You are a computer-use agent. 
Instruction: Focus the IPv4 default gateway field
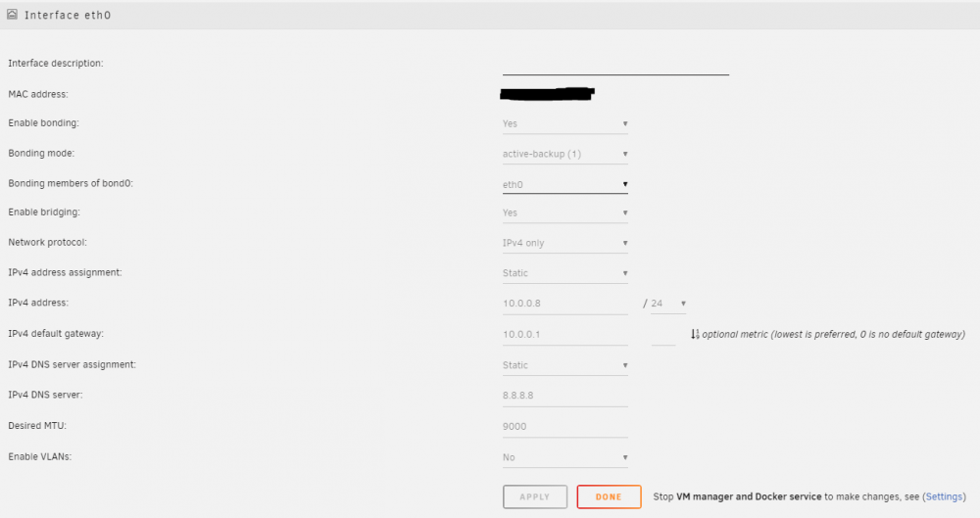coord(565,334)
